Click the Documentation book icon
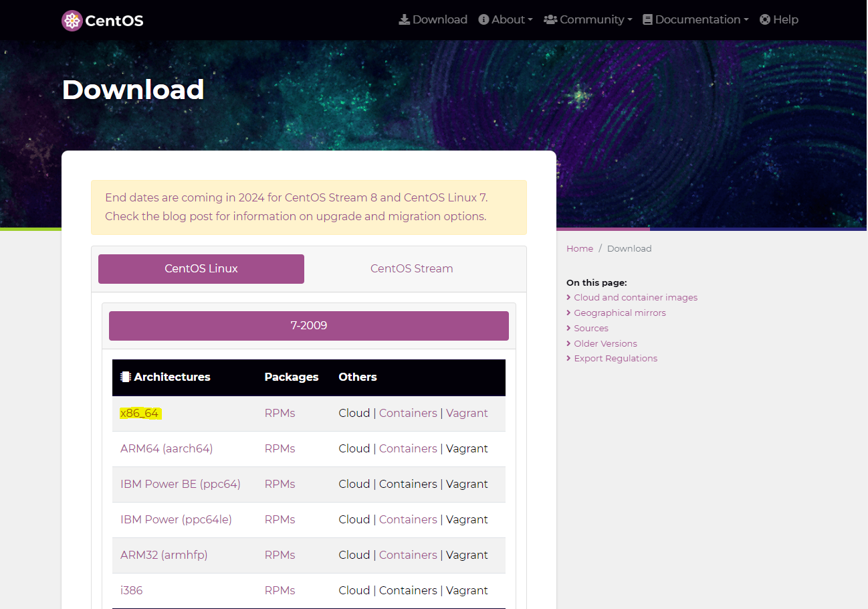 click(x=647, y=19)
